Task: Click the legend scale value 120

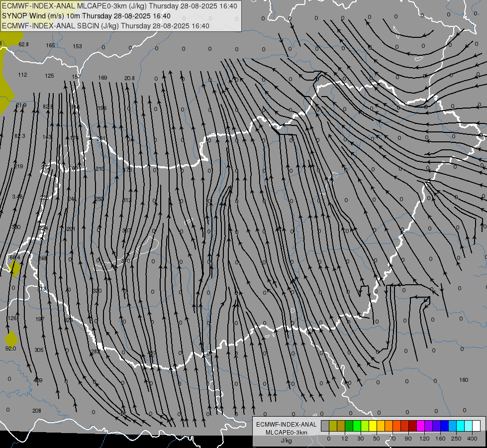Action: [x=424, y=439]
